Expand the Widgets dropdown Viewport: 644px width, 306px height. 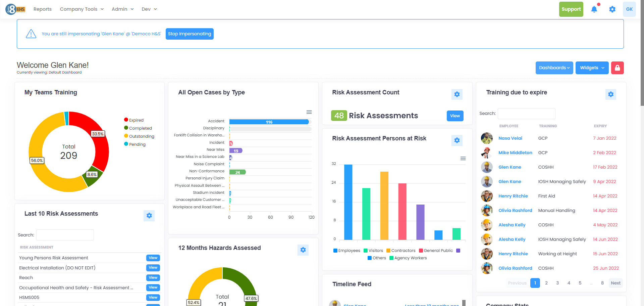tap(592, 68)
